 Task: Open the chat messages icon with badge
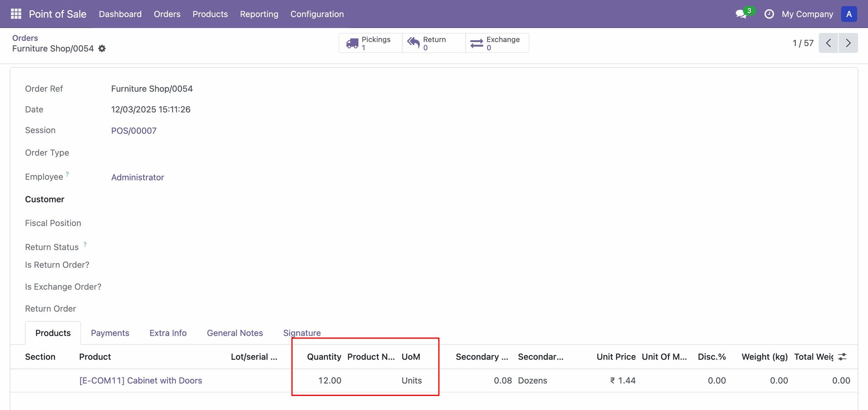click(741, 14)
